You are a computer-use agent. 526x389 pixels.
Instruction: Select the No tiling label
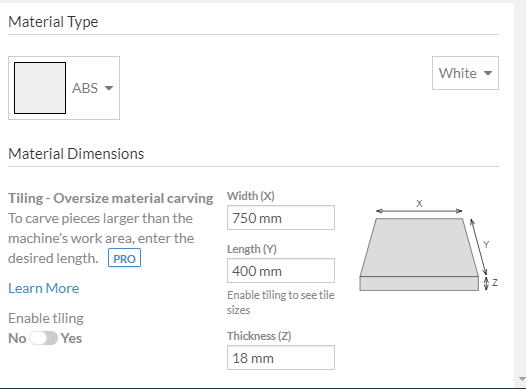tap(17, 338)
